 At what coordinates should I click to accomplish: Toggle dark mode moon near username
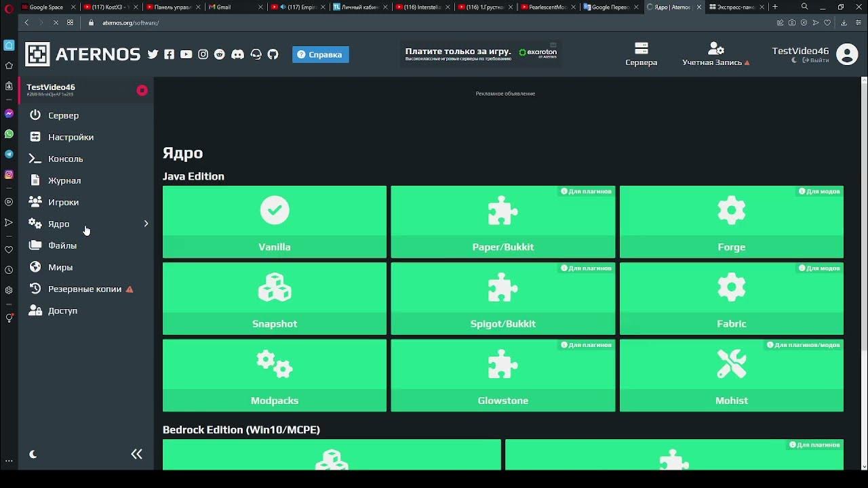coord(794,60)
